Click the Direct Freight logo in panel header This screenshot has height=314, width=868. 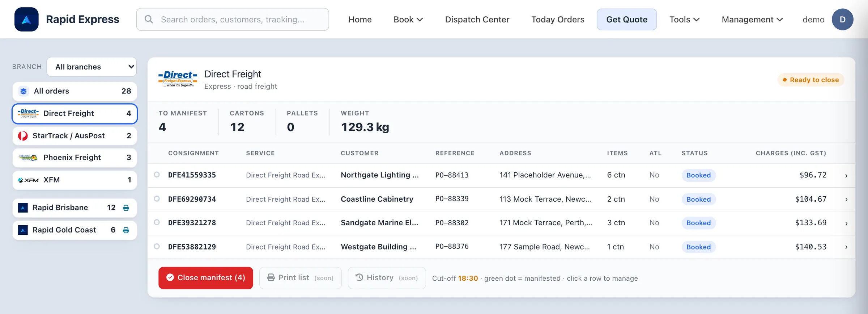point(178,79)
